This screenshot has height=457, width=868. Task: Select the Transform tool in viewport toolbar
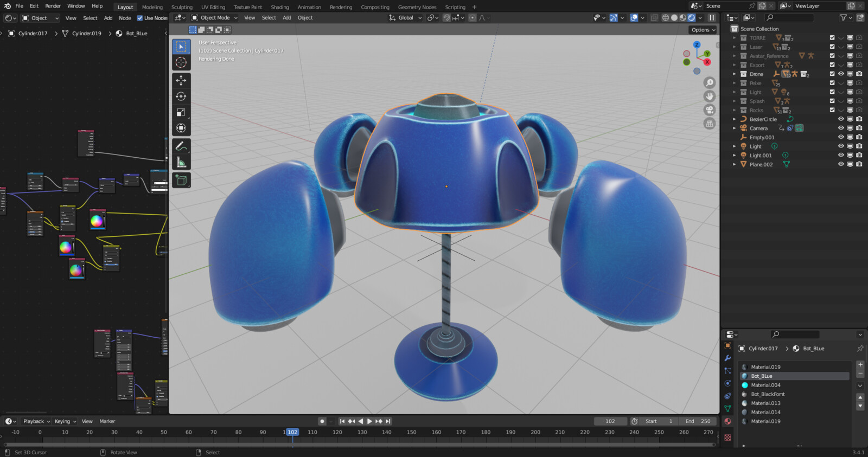tap(181, 128)
